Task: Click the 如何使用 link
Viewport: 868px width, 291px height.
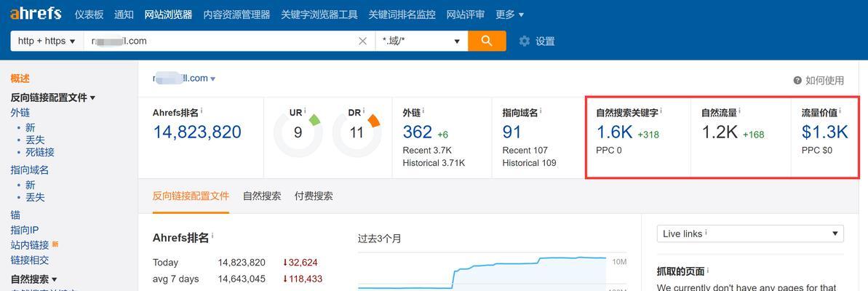Action: pyautogui.click(x=825, y=80)
